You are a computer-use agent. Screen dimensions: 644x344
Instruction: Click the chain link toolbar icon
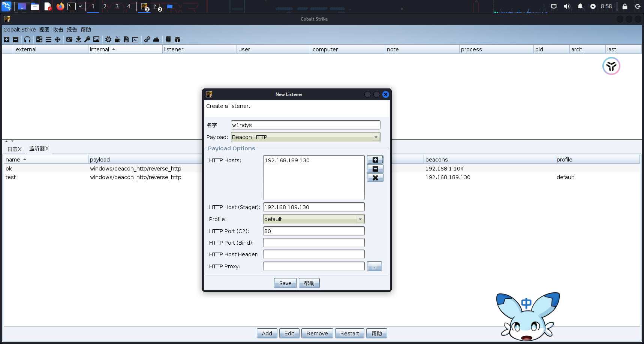tap(147, 39)
